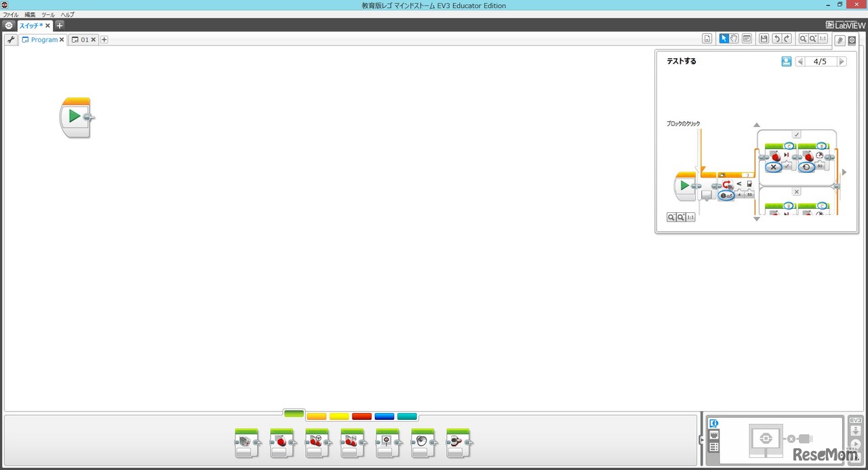Open the Medium Motor block in palette
Image resolution: width=868 pixels, height=470 pixels.
pos(247,442)
